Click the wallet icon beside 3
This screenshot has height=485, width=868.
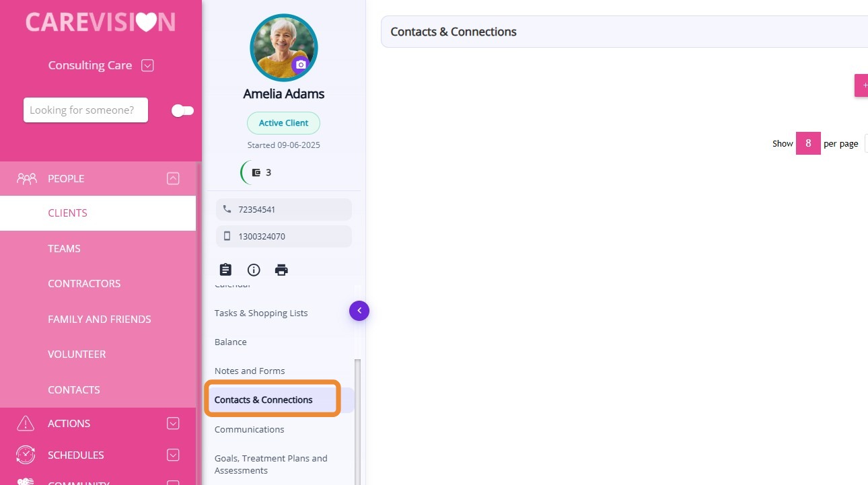[x=256, y=172]
